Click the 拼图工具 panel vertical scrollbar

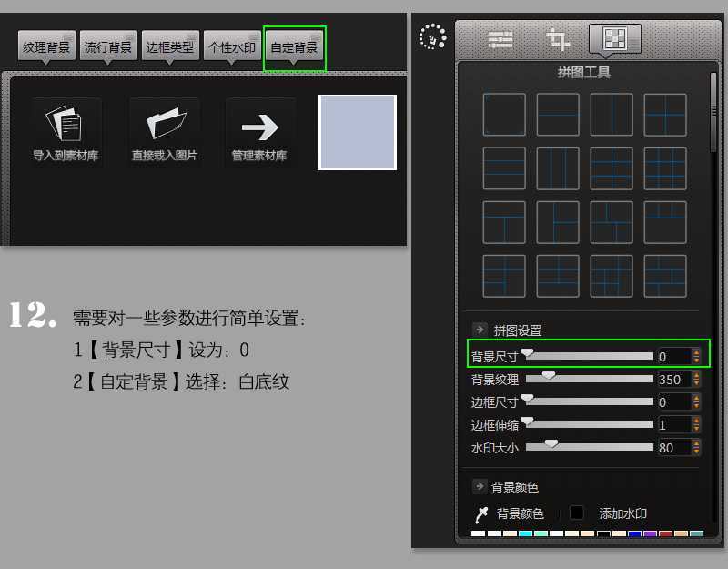click(713, 113)
